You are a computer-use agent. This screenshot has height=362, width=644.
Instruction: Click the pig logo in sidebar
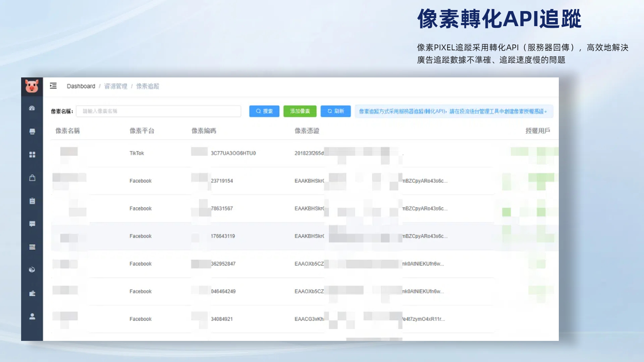click(x=32, y=86)
